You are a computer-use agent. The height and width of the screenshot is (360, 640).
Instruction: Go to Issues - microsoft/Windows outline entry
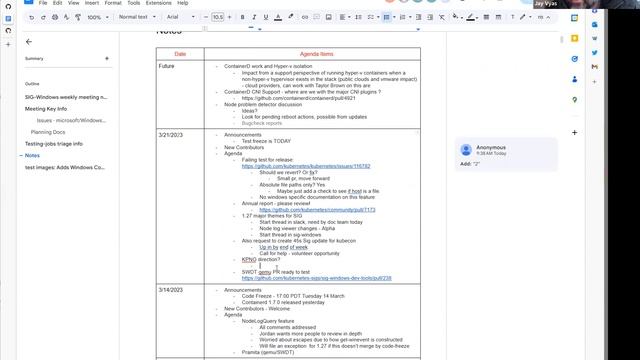click(x=71, y=120)
